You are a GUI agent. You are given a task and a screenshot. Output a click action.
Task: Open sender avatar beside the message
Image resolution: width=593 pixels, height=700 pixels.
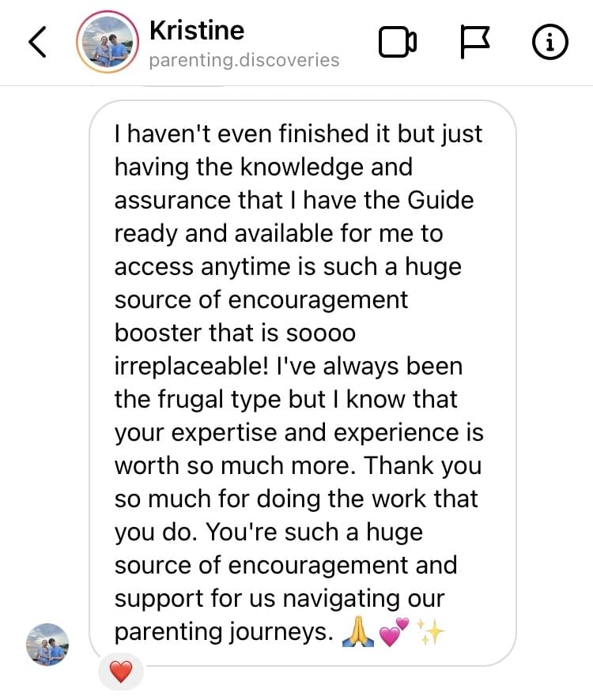(47, 644)
